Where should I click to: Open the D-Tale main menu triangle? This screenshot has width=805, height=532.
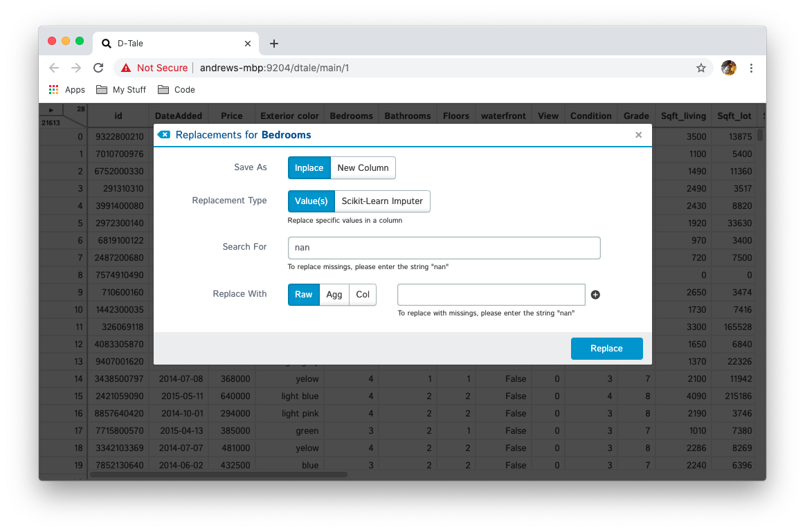51,110
